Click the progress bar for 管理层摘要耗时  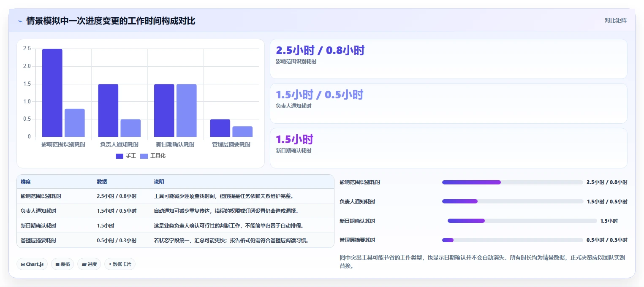click(x=512, y=240)
